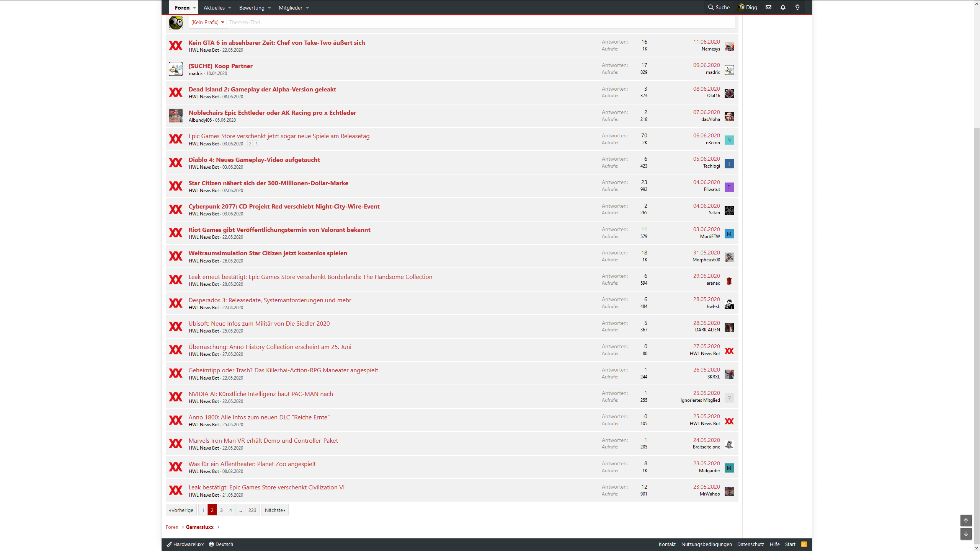Open the Kontakt footer link

coord(667,544)
